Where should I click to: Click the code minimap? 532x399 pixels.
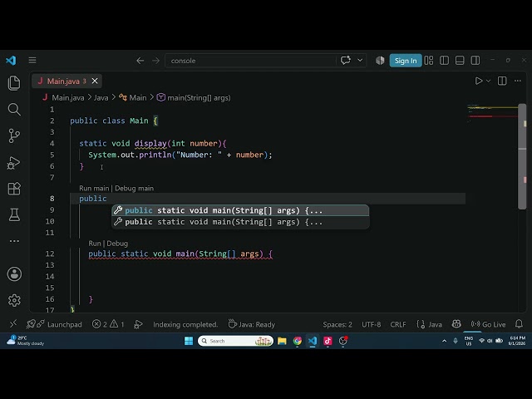click(492, 114)
